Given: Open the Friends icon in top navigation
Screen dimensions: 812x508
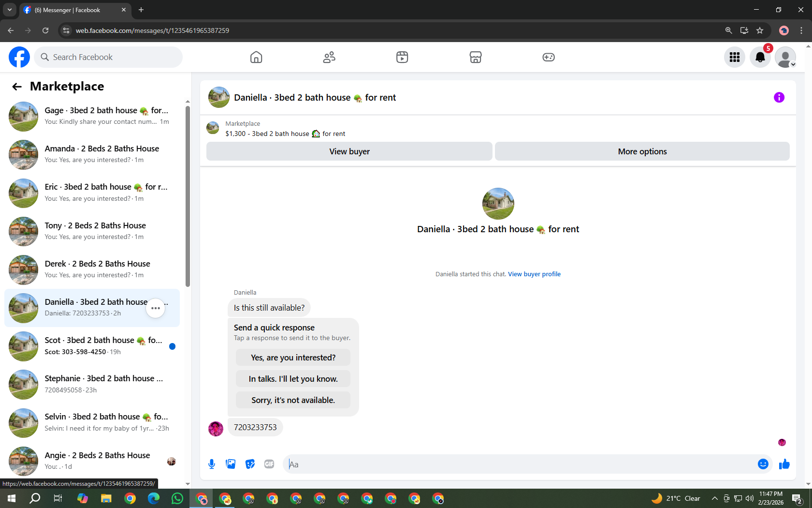Looking at the screenshot, I should click(x=329, y=57).
